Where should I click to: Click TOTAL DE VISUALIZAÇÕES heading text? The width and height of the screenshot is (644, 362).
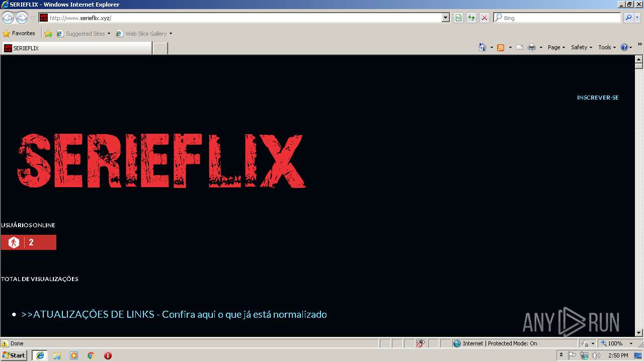point(40,279)
